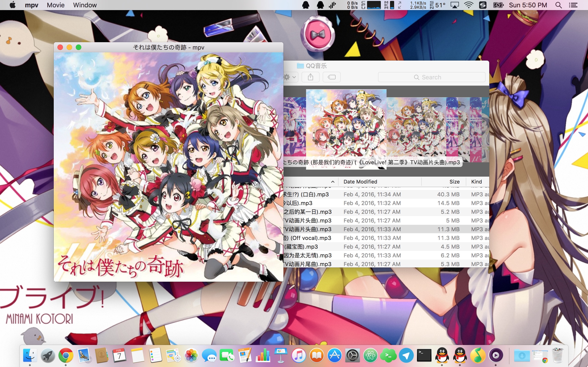Click the Finder share button
This screenshot has width=588, height=367.
(x=310, y=77)
